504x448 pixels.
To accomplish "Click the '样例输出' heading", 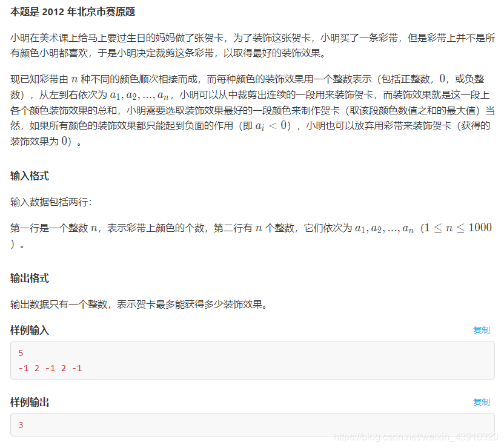I will click(x=30, y=402).
